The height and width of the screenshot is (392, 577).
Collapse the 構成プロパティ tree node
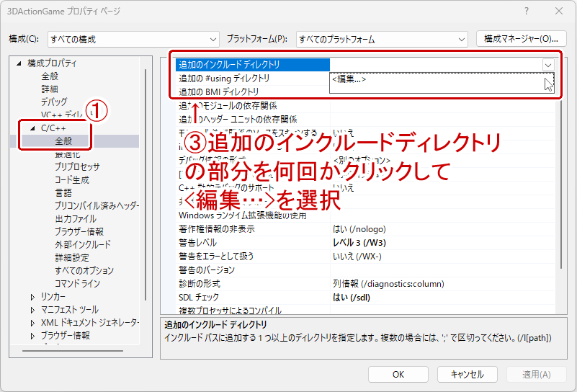tap(19, 63)
